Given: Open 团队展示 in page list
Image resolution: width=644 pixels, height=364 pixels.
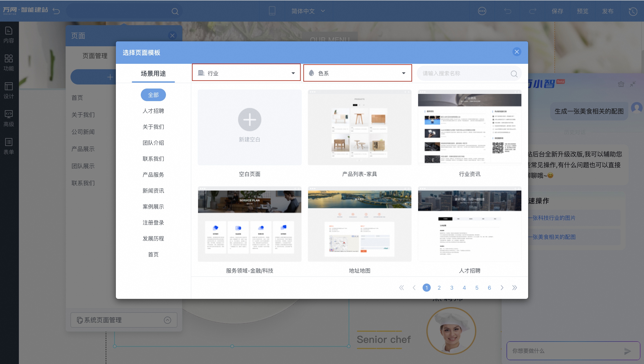Looking at the screenshot, I should click(x=83, y=166).
